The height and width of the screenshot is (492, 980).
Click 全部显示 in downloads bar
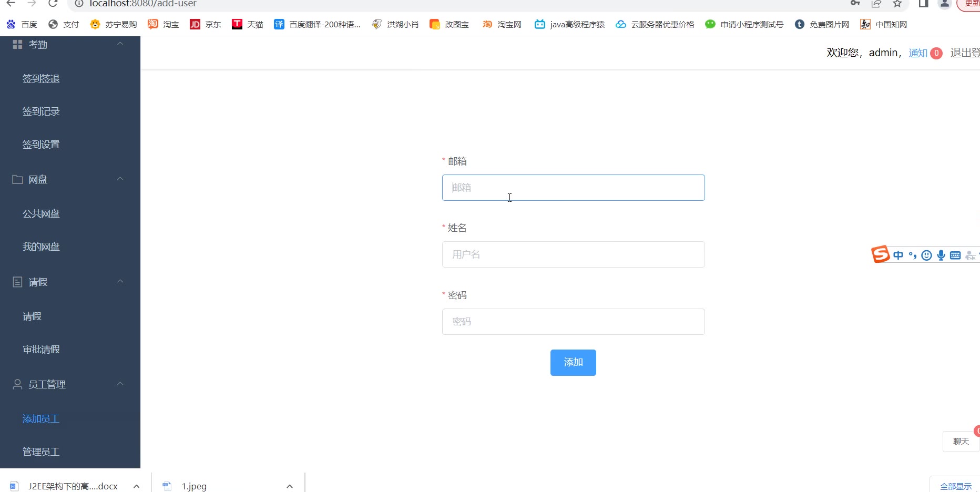(x=955, y=486)
